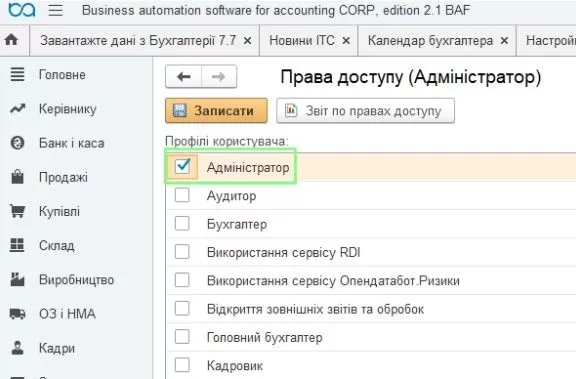Open the Склад warehouse icon
Screen dimensions: 576x379
(17, 245)
